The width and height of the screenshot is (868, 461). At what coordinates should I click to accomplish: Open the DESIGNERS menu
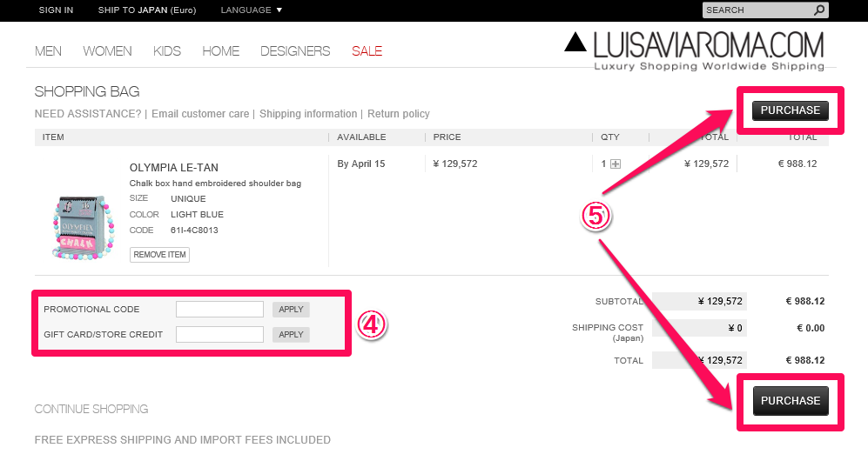point(295,50)
